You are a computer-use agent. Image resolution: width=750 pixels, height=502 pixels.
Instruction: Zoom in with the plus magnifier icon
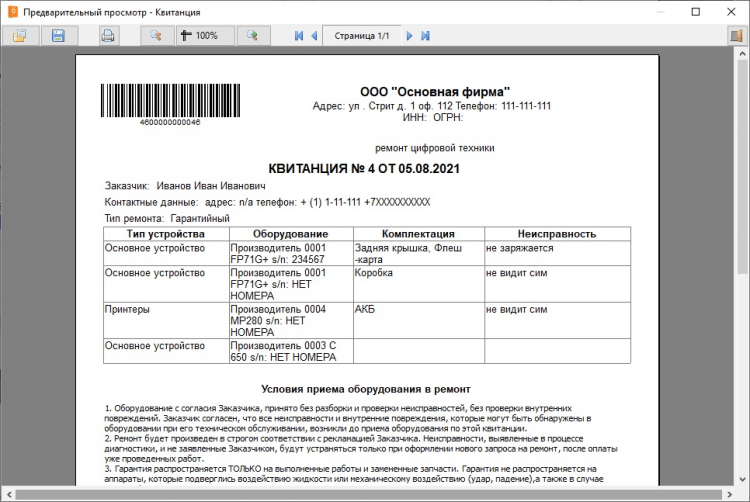253,35
